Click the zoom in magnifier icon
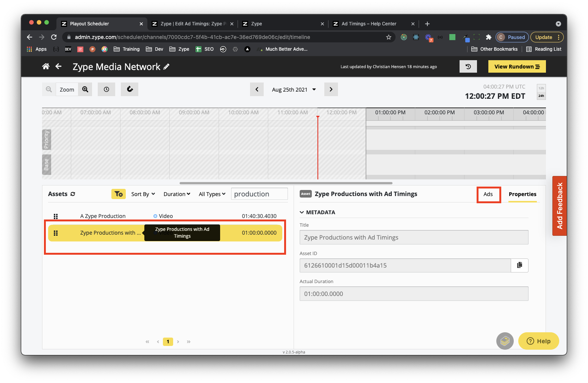Viewport: 588px width, 383px height. point(85,89)
